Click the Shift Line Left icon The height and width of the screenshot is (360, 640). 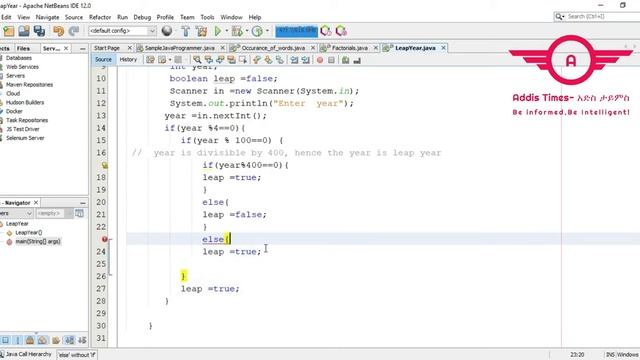pyautogui.click(x=294, y=60)
